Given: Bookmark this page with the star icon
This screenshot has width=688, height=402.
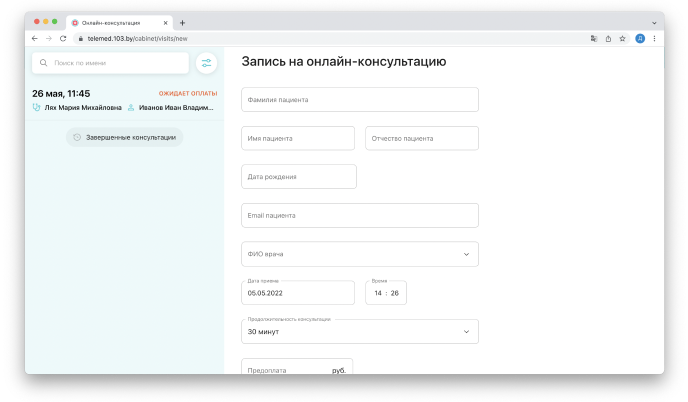Looking at the screenshot, I should pos(622,38).
